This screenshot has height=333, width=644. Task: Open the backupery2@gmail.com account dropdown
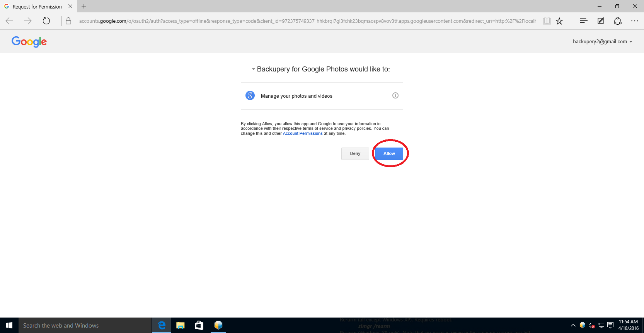(602, 41)
